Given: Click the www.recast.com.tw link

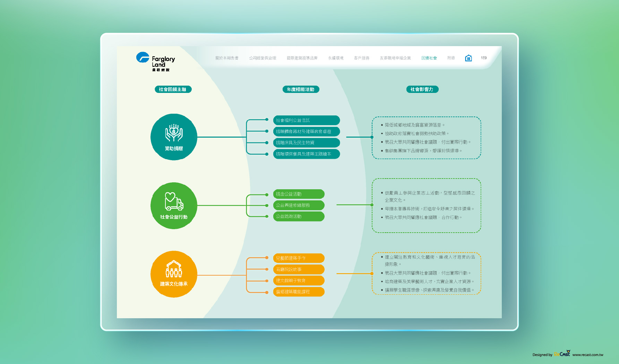Looking at the screenshot, I should click(588, 355).
